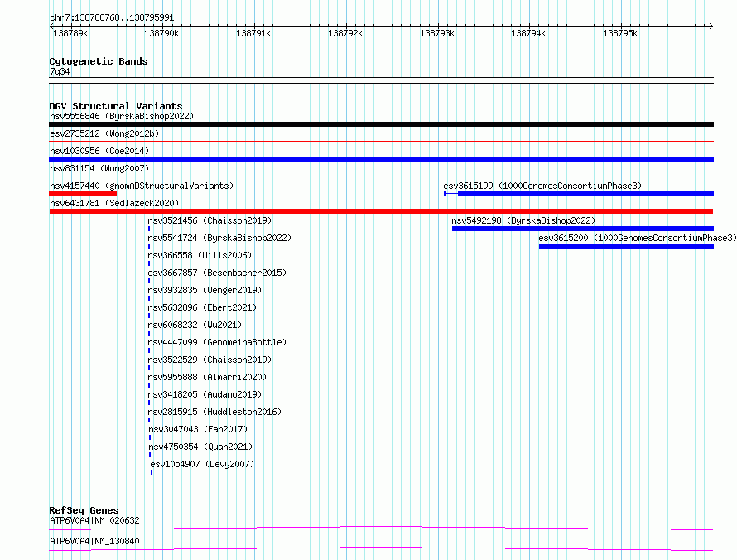Select the nsv4157440 (gnomADStructuralVariants) label
Screen dimensions: 737x560
142,186
